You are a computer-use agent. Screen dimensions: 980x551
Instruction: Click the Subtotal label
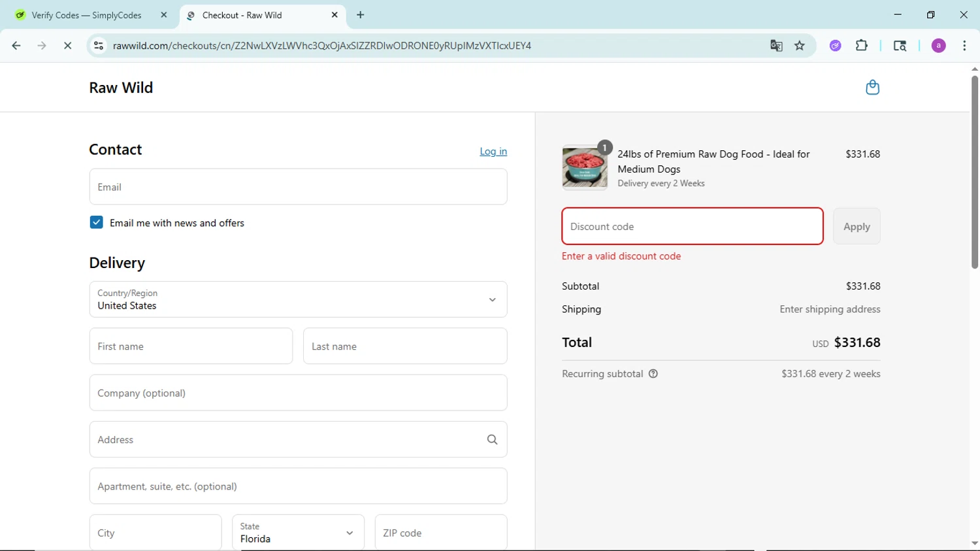[x=580, y=286]
